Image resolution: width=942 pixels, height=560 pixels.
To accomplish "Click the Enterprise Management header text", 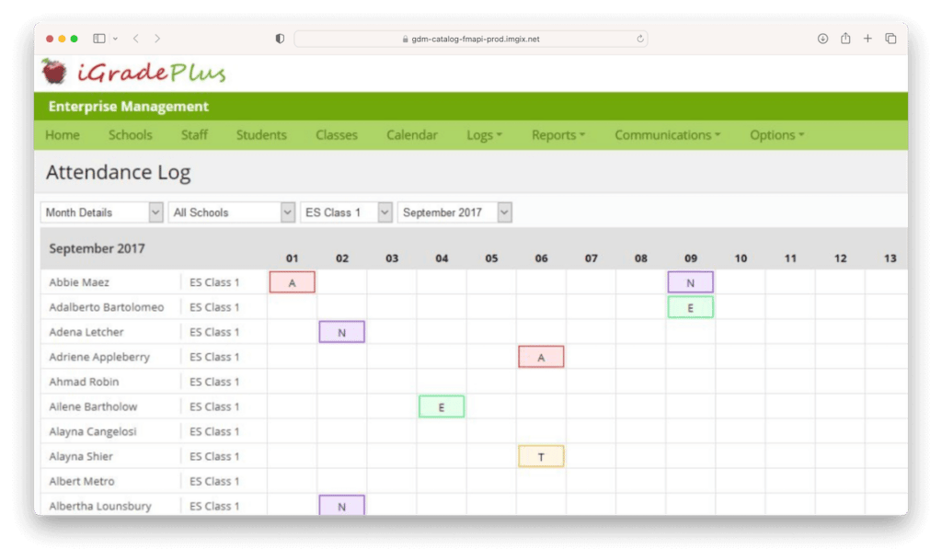I will tap(129, 107).
